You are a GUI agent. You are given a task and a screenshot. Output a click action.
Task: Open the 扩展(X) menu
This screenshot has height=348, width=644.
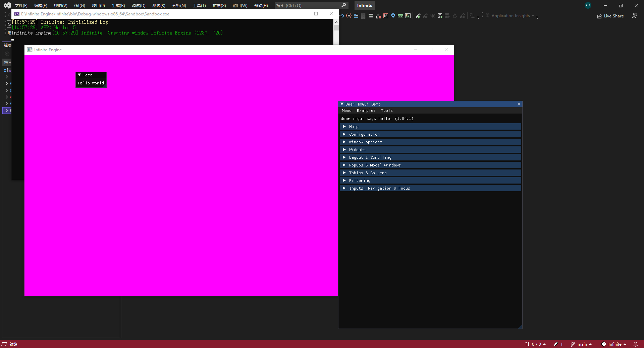(219, 5)
